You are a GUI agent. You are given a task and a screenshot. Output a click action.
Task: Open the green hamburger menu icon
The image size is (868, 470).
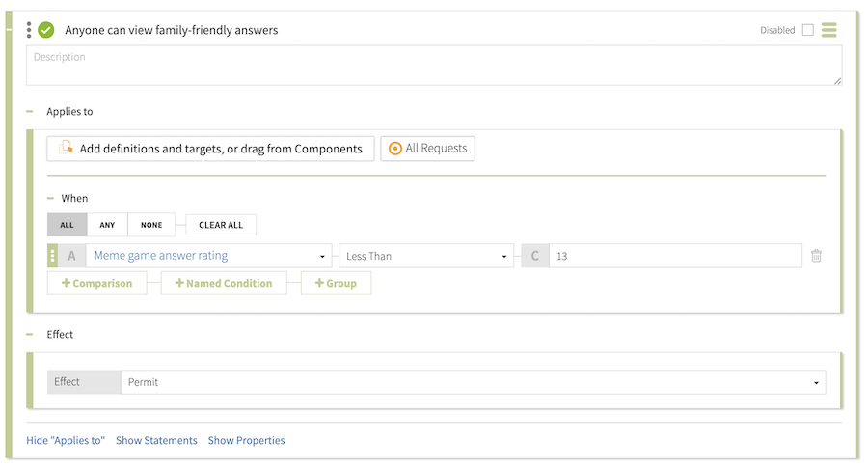click(x=828, y=30)
